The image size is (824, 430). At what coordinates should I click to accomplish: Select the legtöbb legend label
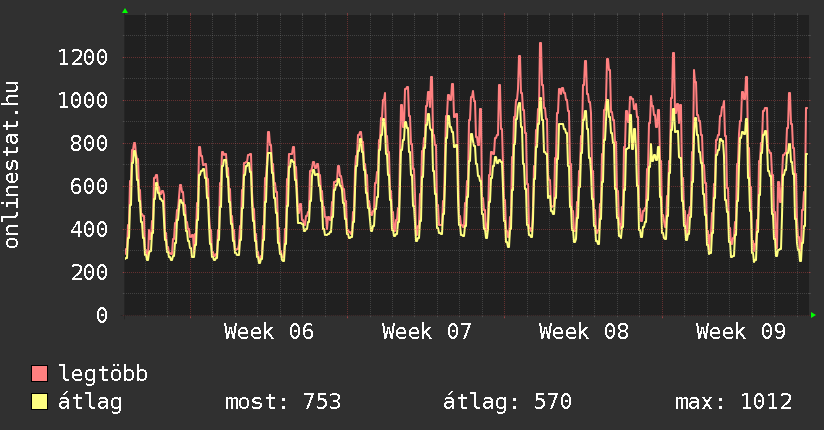point(104,374)
